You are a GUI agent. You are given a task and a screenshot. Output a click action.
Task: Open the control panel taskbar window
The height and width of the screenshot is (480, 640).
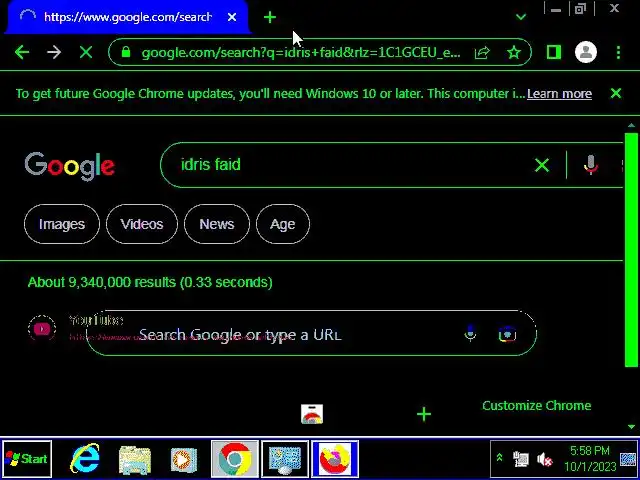point(285,459)
